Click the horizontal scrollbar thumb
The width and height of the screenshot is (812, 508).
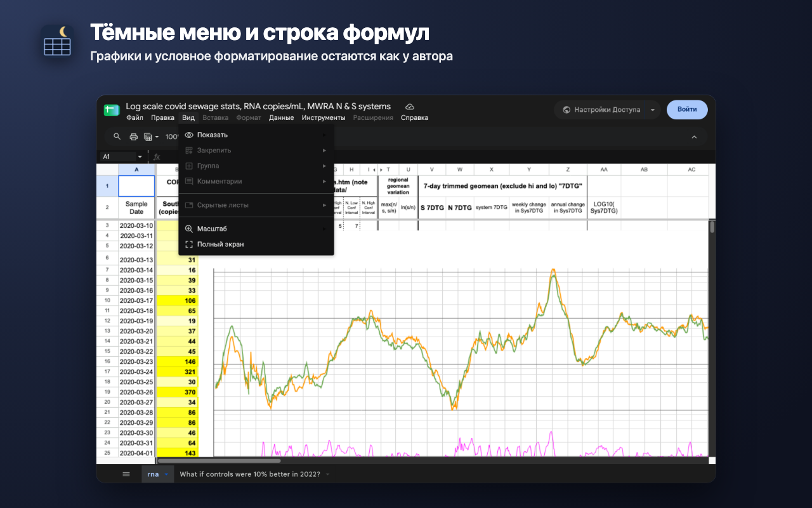click(219, 460)
